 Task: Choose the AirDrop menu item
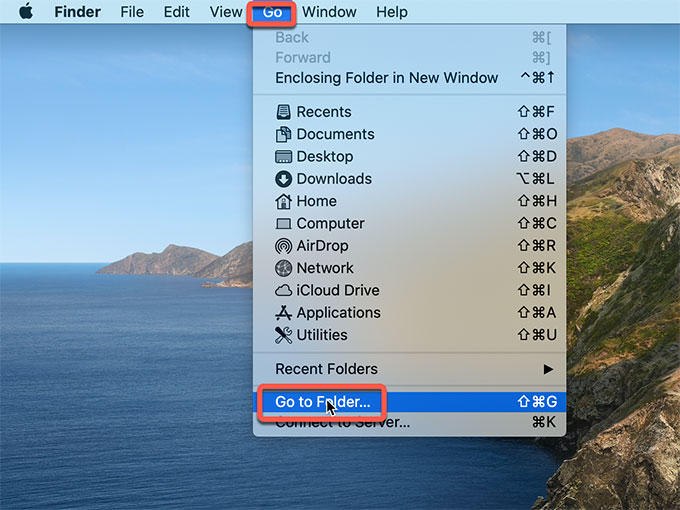(409, 246)
